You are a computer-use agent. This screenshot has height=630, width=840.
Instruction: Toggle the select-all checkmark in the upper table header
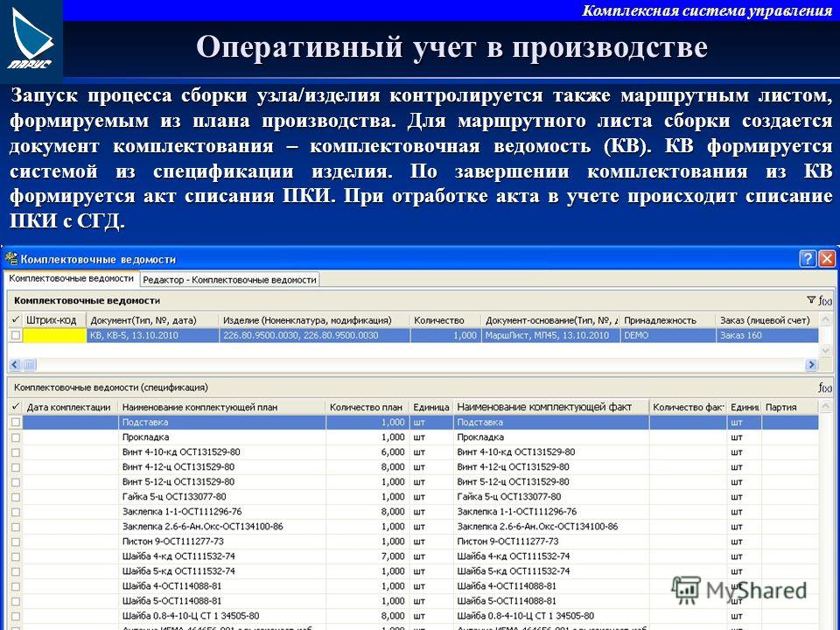click(x=15, y=320)
